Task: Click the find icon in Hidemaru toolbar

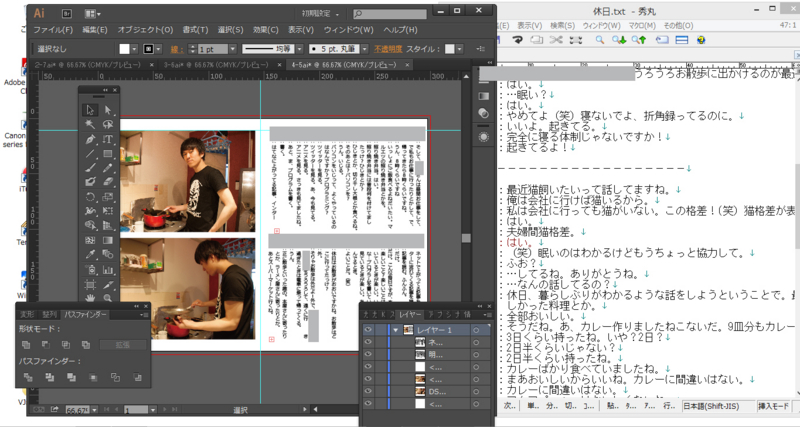Action: tap(600, 40)
